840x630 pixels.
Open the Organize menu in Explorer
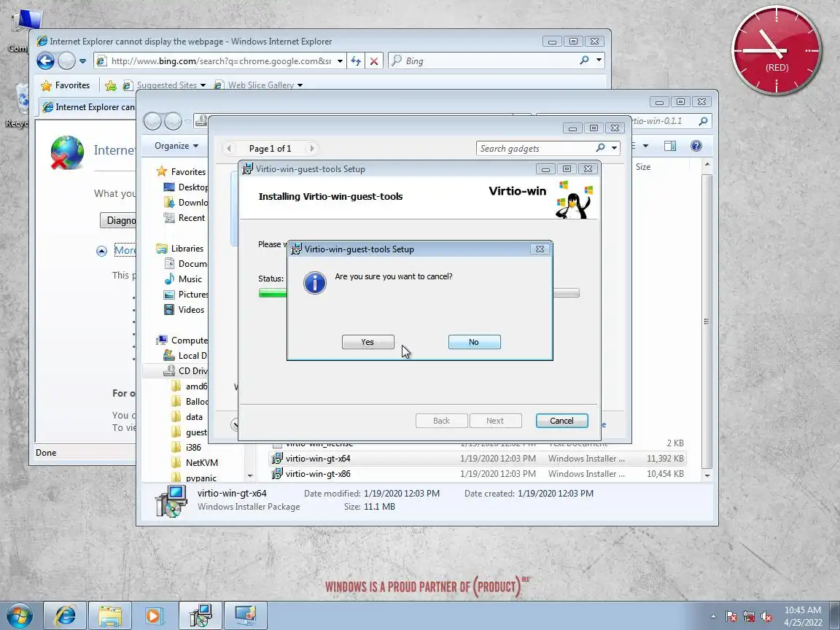coord(176,146)
